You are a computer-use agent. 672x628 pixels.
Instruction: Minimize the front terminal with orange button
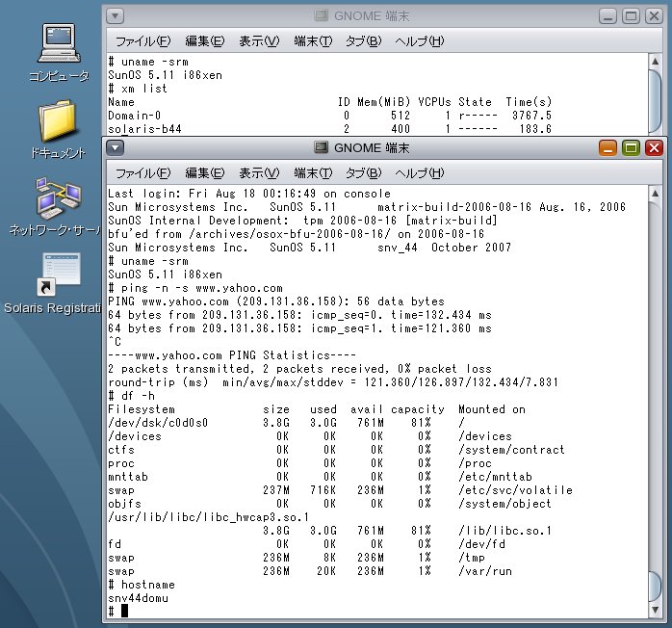608,147
